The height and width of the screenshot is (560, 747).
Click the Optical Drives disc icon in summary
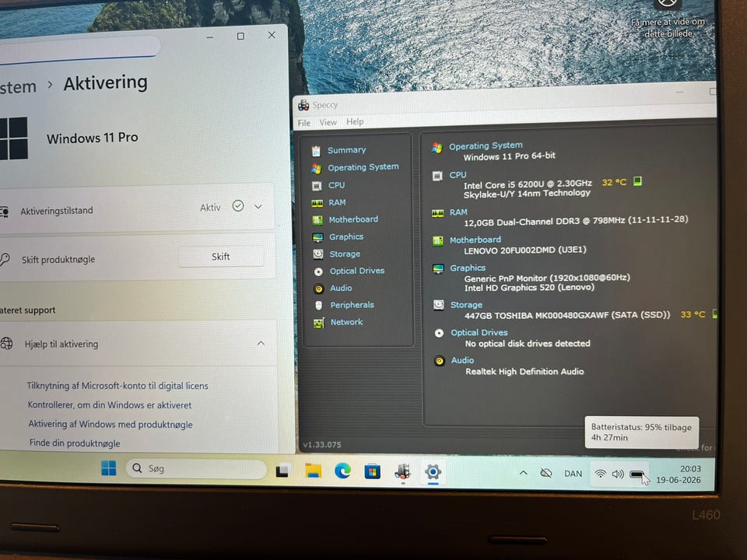click(439, 334)
